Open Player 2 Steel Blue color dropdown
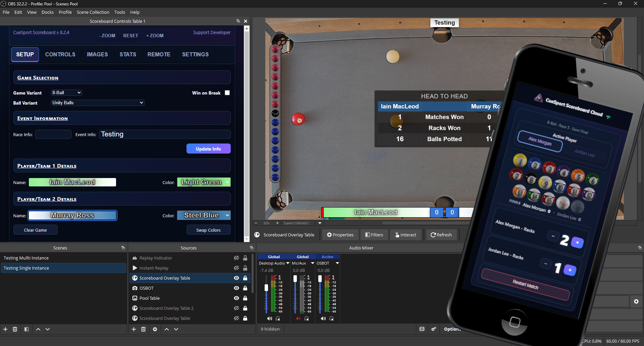This screenshot has height=346, width=644. click(x=204, y=215)
